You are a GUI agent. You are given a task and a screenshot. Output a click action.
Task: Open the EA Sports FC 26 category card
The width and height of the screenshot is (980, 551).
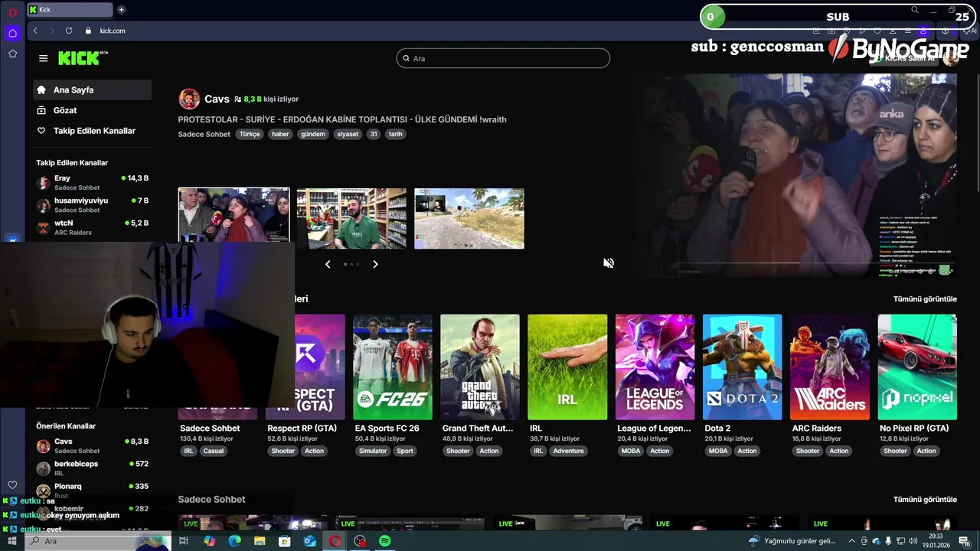393,367
